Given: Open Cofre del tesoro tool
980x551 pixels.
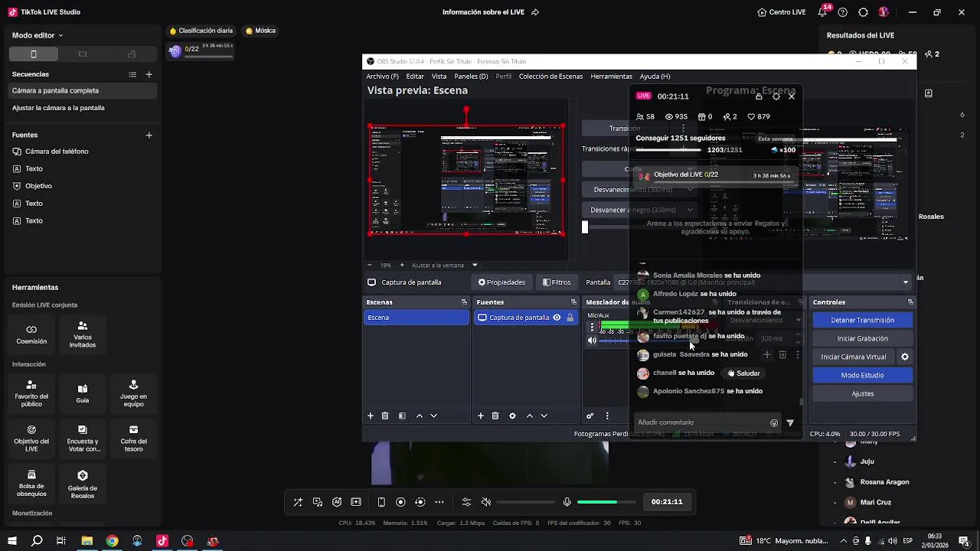Looking at the screenshot, I should [133, 439].
